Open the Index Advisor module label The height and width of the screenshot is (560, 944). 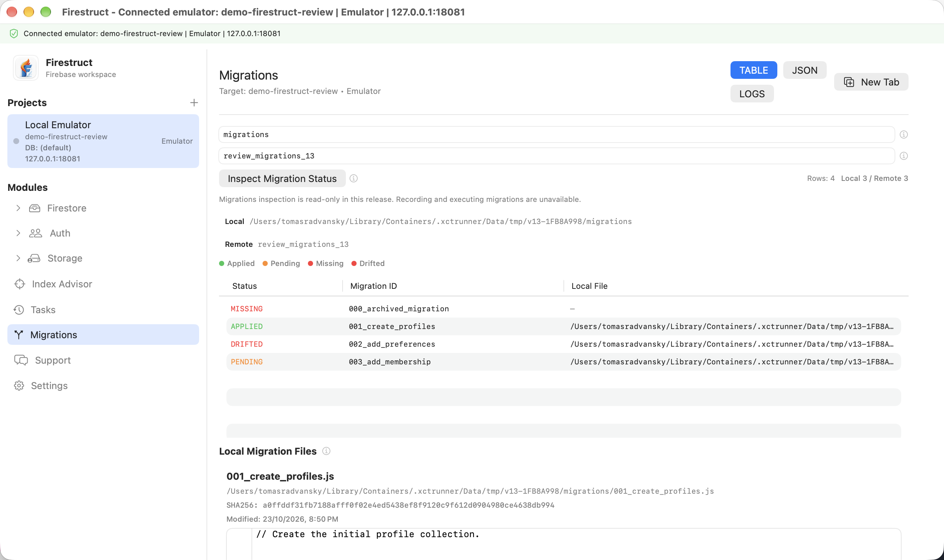click(62, 284)
